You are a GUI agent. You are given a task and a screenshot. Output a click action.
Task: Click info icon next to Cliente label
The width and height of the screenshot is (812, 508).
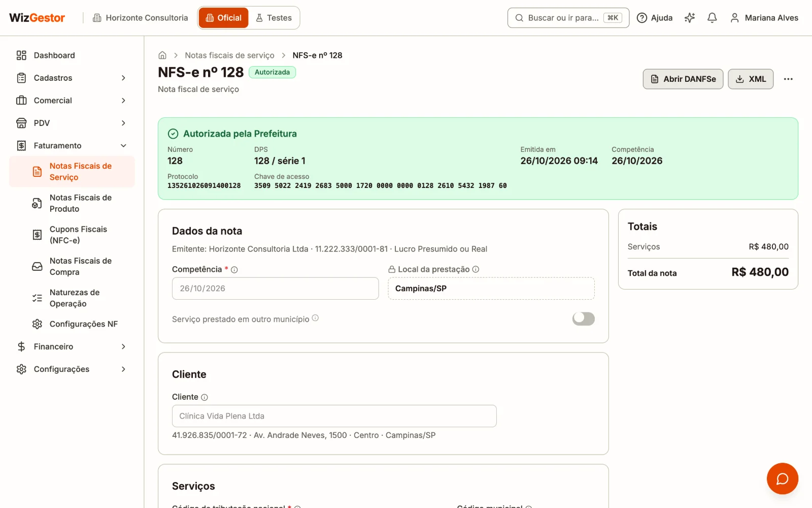[205, 397]
